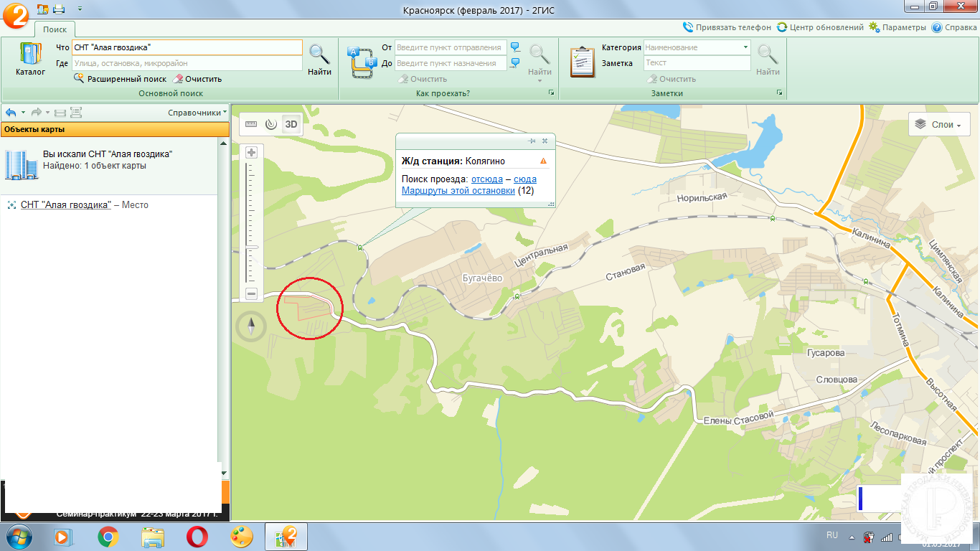Click the Бугачёво label on the map

tap(482, 278)
